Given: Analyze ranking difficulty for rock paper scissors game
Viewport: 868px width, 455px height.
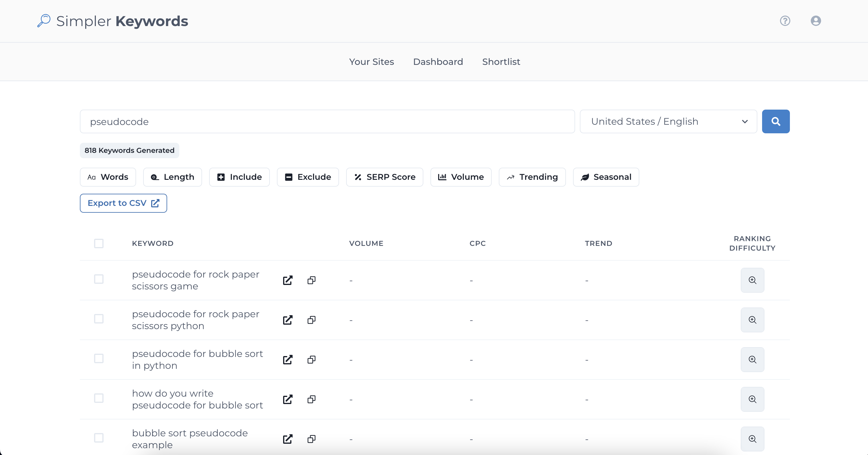Looking at the screenshot, I should coord(752,280).
